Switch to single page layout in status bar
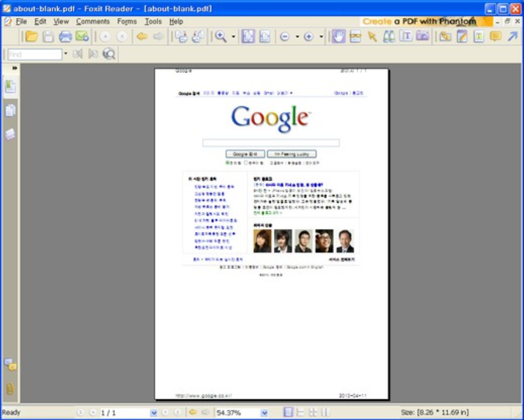The width and height of the screenshot is (524, 420). pos(288,412)
